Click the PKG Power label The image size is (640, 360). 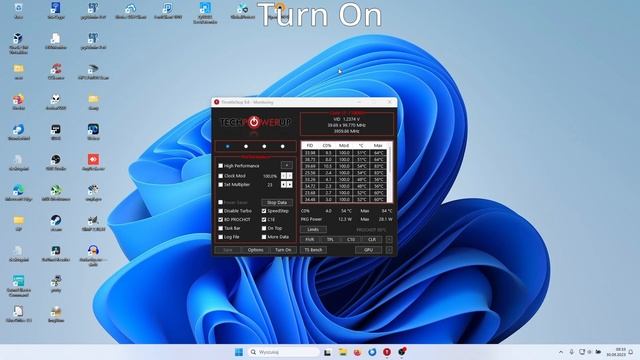311,219
